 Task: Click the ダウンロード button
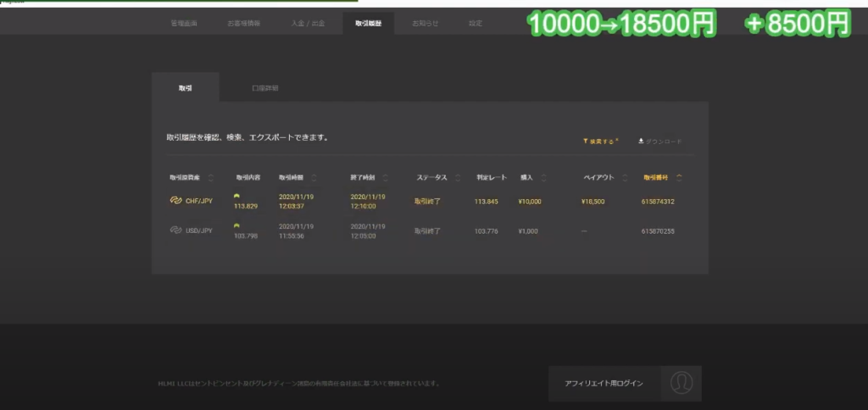pyautogui.click(x=659, y=141)
